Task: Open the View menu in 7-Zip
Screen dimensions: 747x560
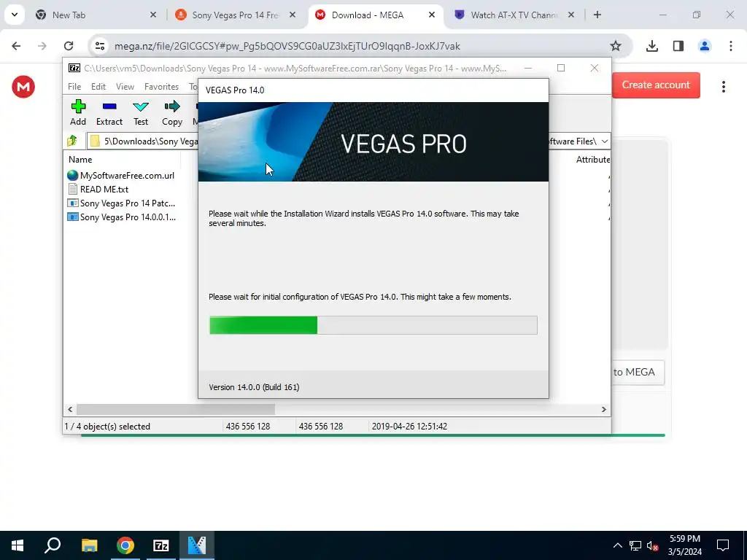Action: tap(125, 87)
